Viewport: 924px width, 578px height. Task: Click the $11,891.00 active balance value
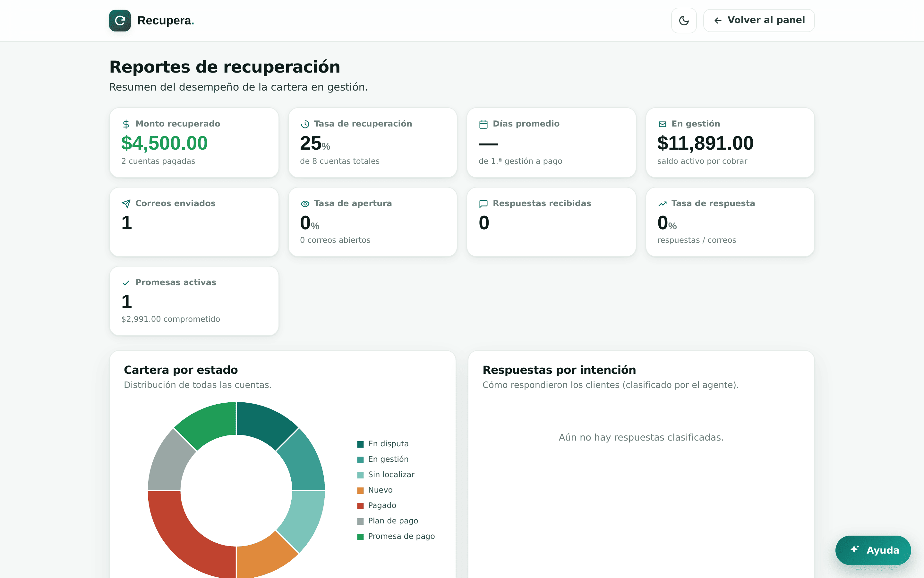(x=705, y=143)
